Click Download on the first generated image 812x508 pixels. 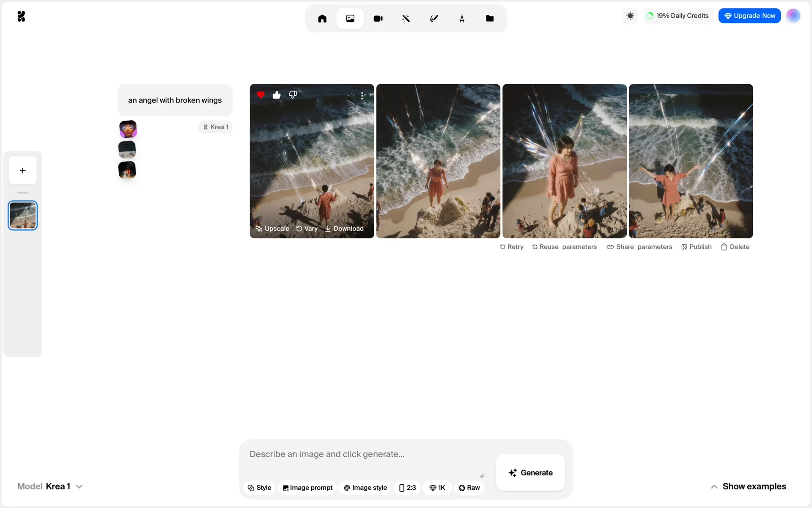(x=344, y=229)
